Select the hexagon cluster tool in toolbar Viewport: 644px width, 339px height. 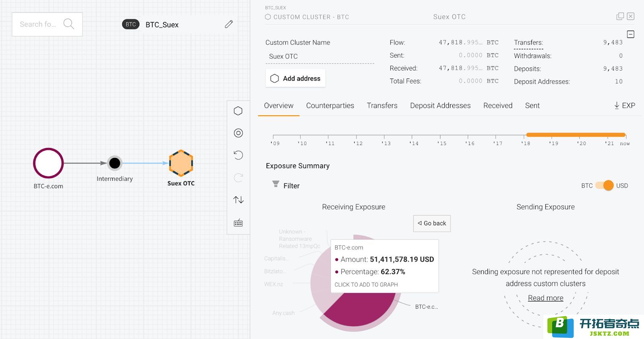pos(238,111)
